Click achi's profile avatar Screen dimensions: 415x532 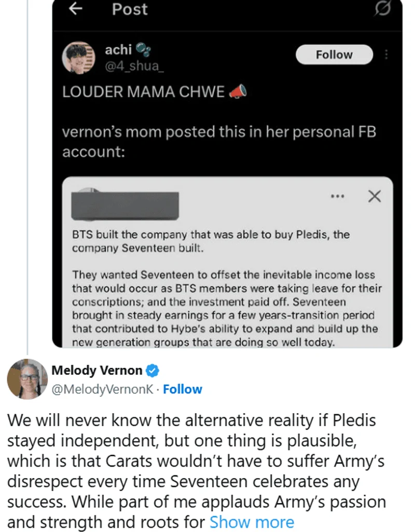click(79, 57)
